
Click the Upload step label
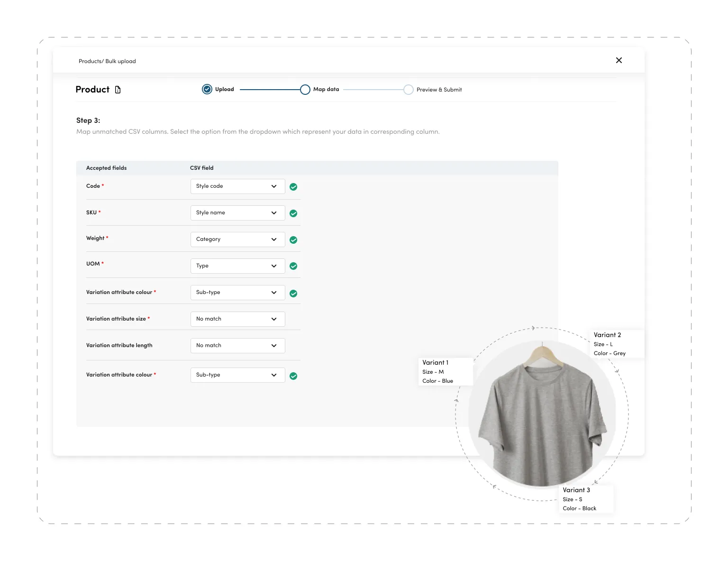(x=225, y=89)
